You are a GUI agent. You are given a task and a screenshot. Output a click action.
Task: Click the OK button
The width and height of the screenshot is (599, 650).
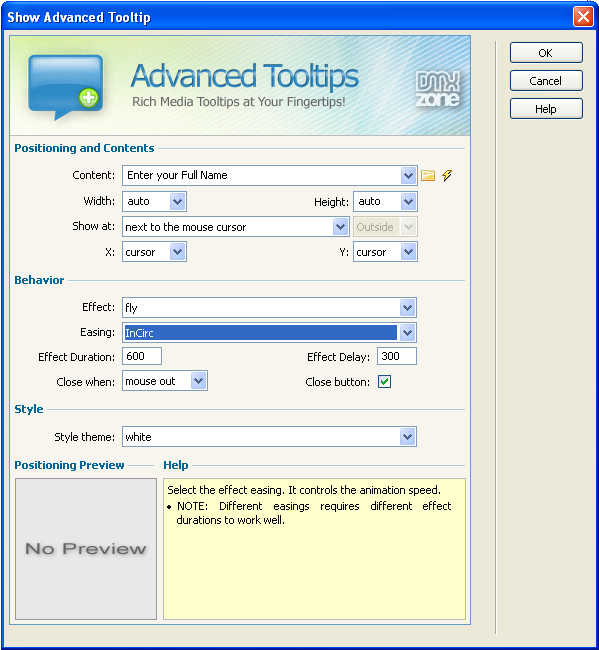point(546,53)
